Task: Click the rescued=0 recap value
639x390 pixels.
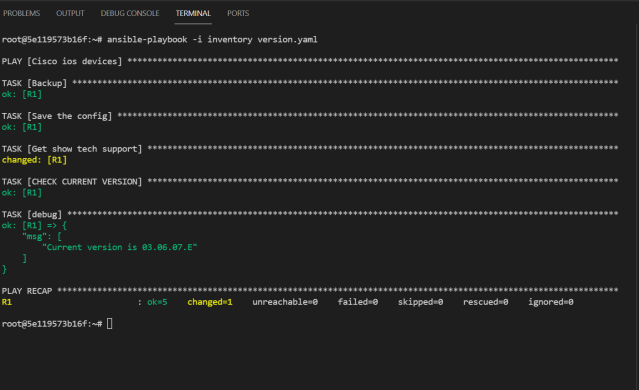Action: point(486,302)
